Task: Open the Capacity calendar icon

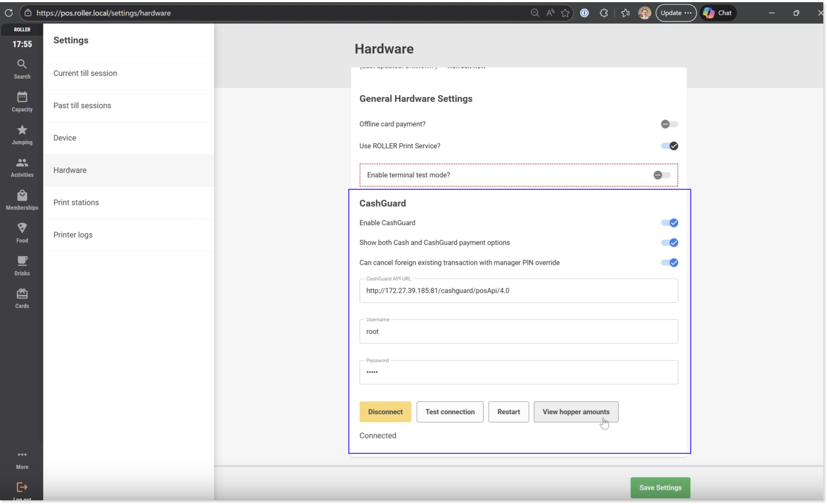Action: (22, 101)
